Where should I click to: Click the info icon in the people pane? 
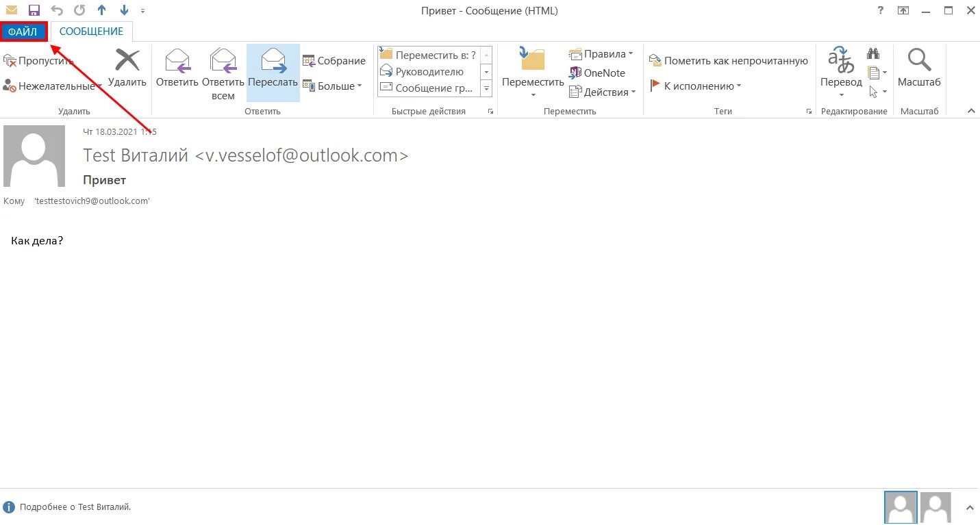pyautogui.click(x=9, y=507)
